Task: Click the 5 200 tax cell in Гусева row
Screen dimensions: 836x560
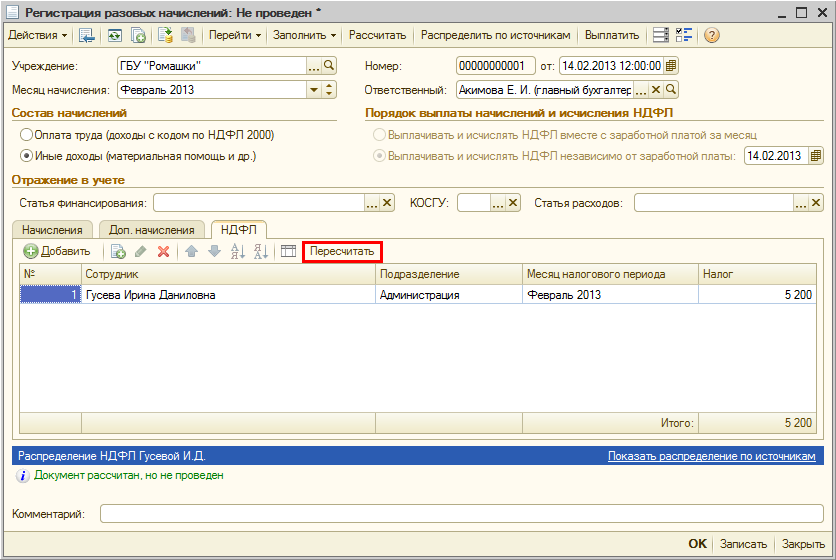Action: tap(757, 295)
